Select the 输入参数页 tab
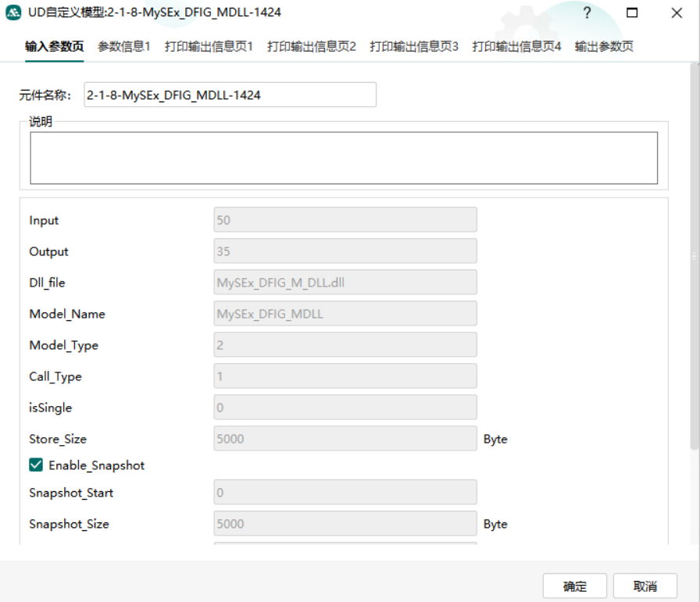The image size is (700, 602). coord(54,47)
